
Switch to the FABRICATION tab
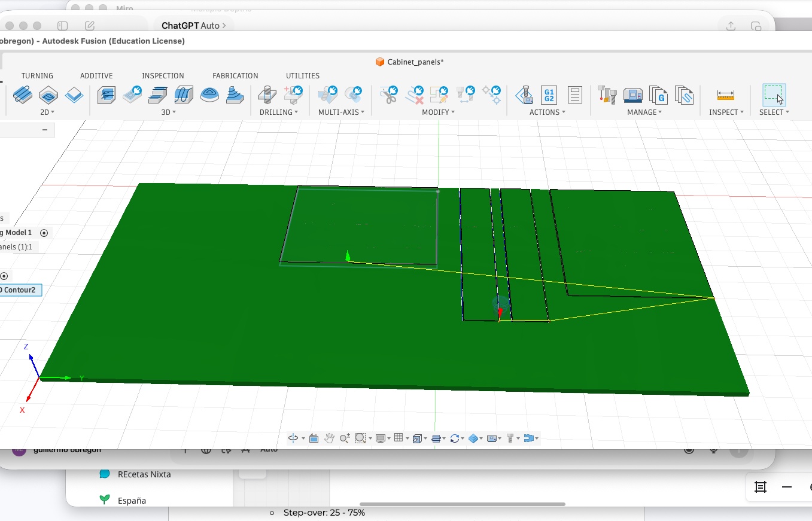point(235,76)
